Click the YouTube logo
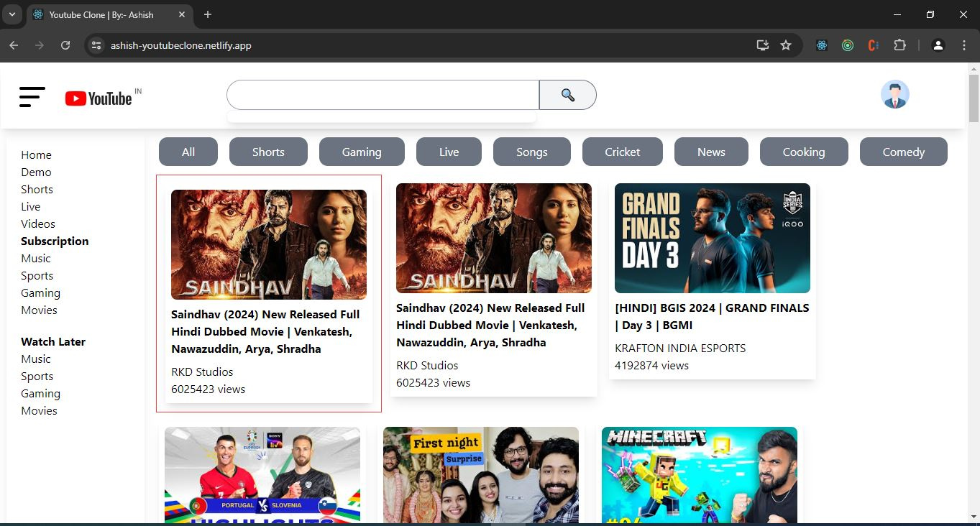980x526 pixels. click(x=103, y=98)
